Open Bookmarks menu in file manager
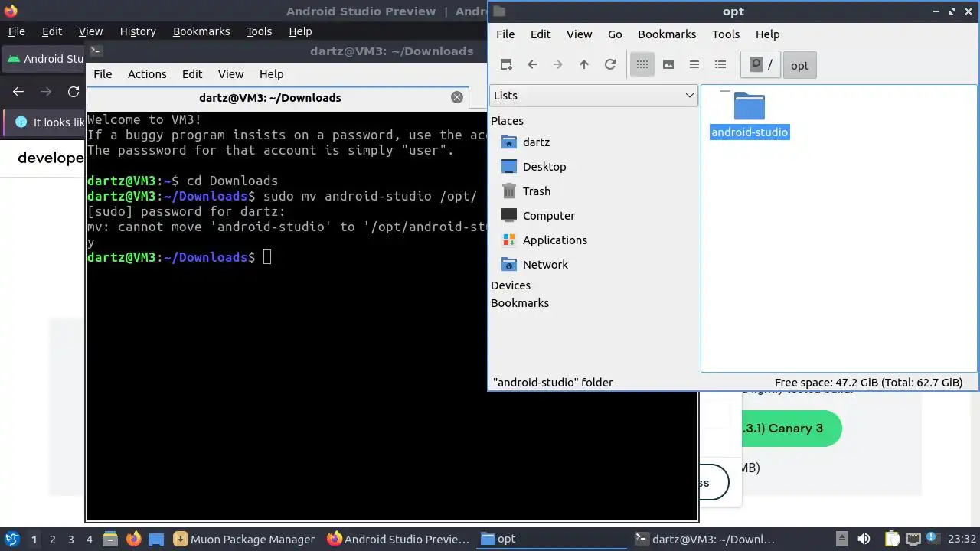980x551 pixels. tap(667, 34)
